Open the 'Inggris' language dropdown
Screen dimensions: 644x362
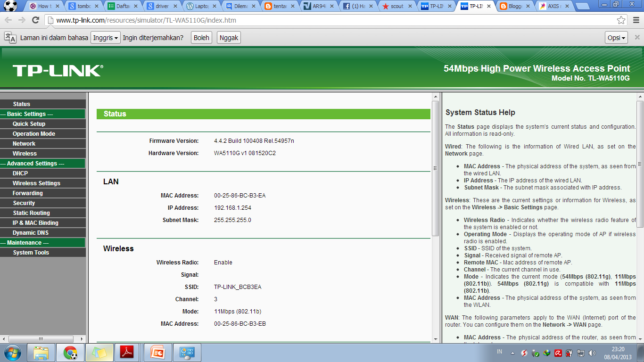(x=105, y=37)
